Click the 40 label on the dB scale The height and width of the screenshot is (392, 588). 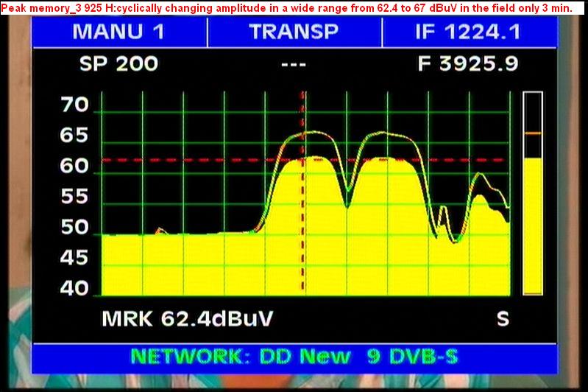coord(74,289)
